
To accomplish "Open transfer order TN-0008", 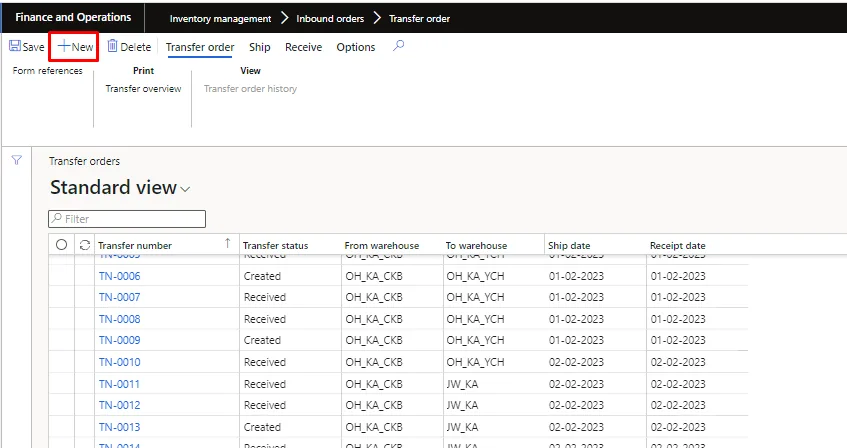I will [119, 319].
